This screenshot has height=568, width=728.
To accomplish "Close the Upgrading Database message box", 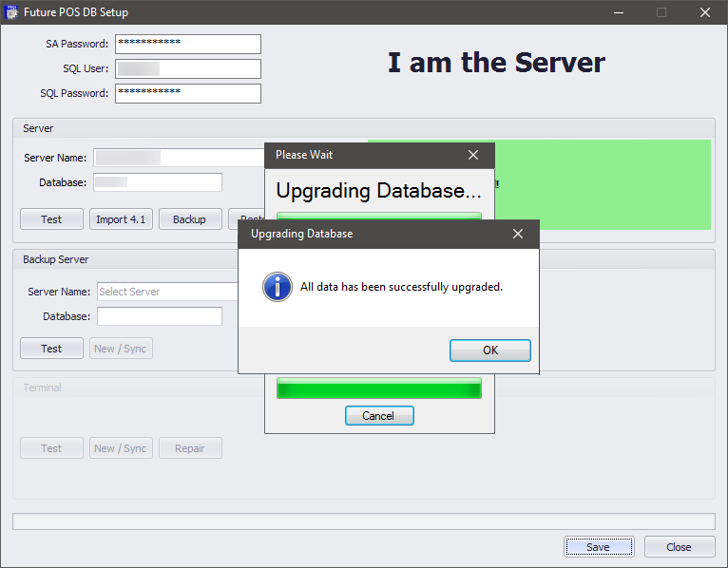I will coord(518,234).
